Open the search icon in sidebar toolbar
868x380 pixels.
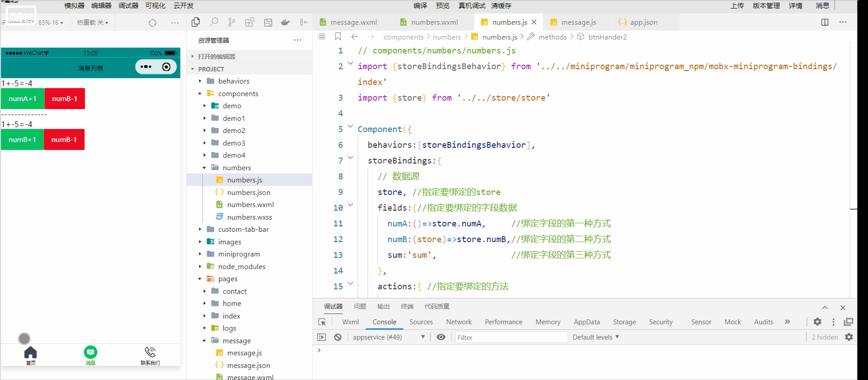click(x=214, y=22)
